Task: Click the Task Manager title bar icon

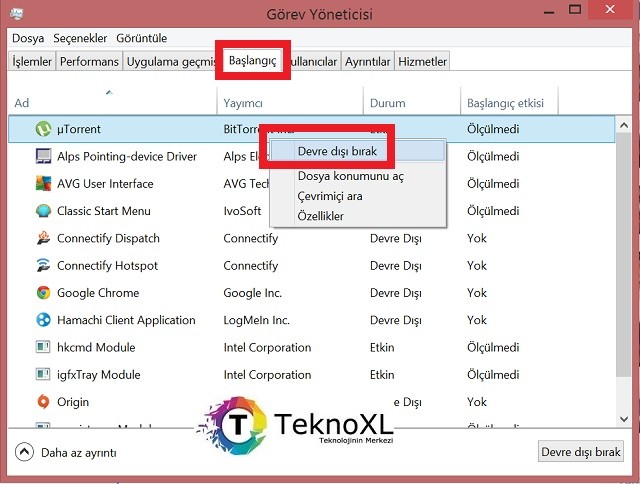Action: (x=16, y=13)
